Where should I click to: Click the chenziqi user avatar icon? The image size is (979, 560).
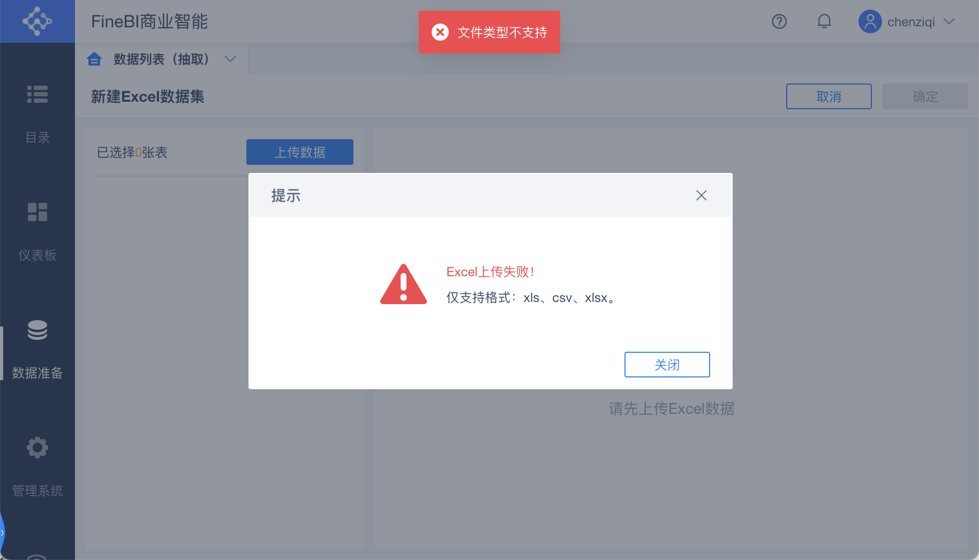870,21
